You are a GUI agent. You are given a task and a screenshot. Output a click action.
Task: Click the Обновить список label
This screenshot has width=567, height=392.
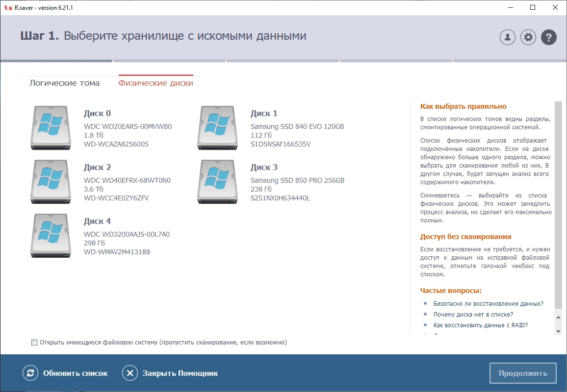click(x=75, y=373)
